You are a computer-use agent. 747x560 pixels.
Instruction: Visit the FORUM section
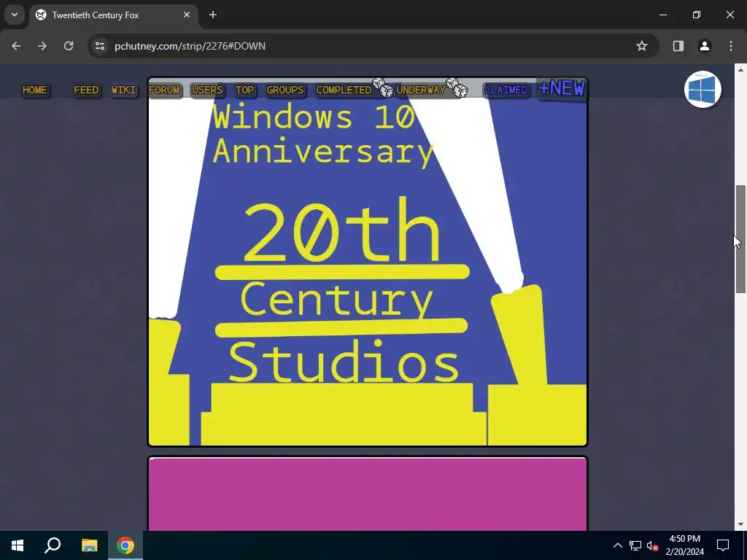coord(164,90)
